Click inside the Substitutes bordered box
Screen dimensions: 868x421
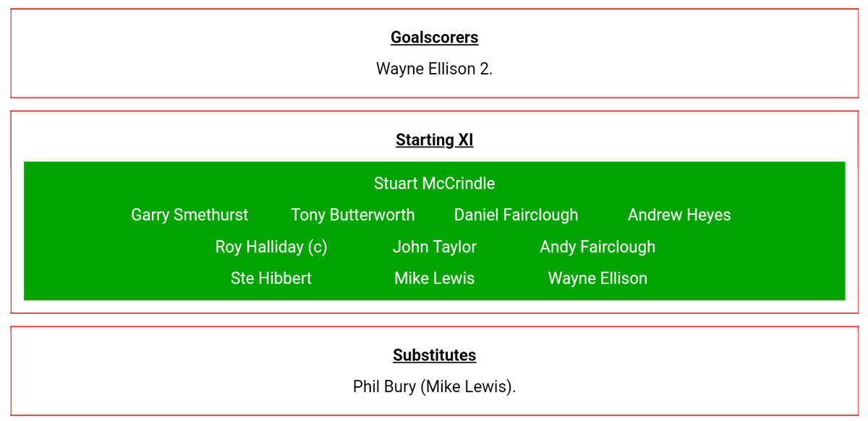pos(434,371)
